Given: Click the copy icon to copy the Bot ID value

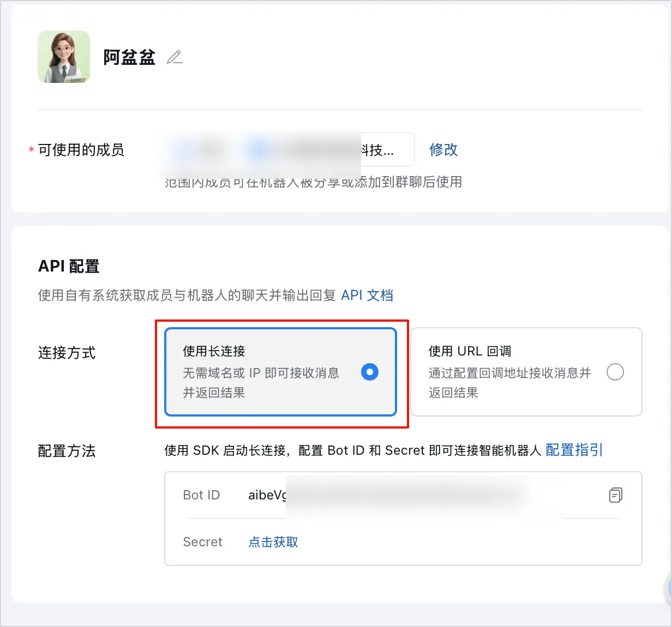Looking at the screenshot, I should [615, 495].
